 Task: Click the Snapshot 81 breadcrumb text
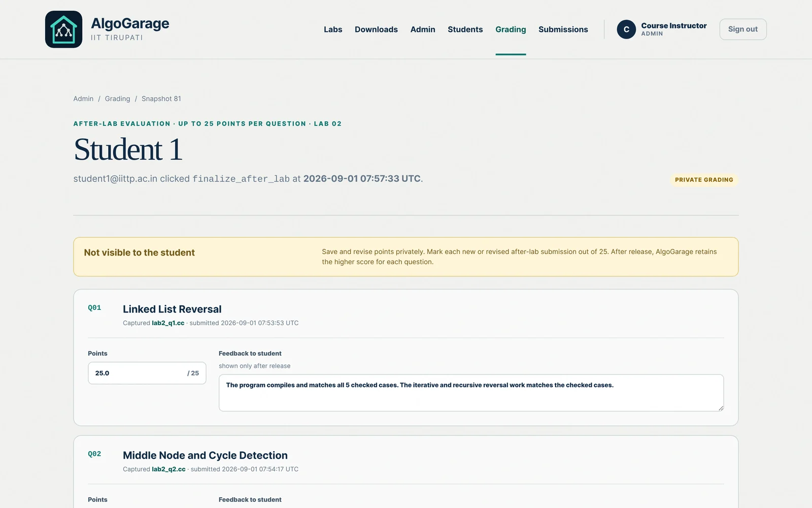click(161, 99)
